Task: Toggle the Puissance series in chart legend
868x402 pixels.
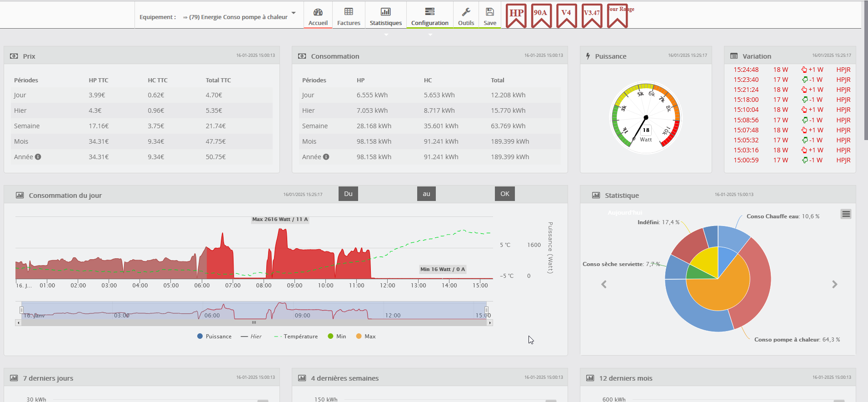Action: pyautogui.click(x=215, y=337)
